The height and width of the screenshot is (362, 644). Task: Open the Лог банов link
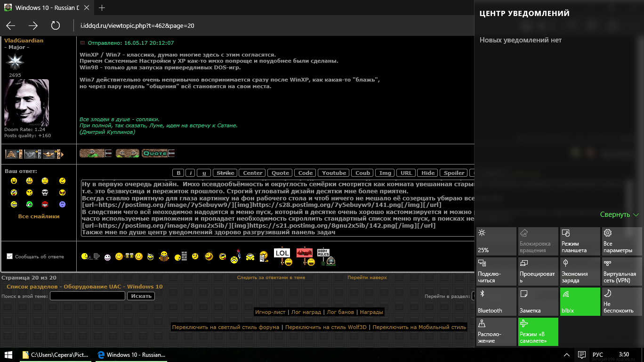point(340,312)
